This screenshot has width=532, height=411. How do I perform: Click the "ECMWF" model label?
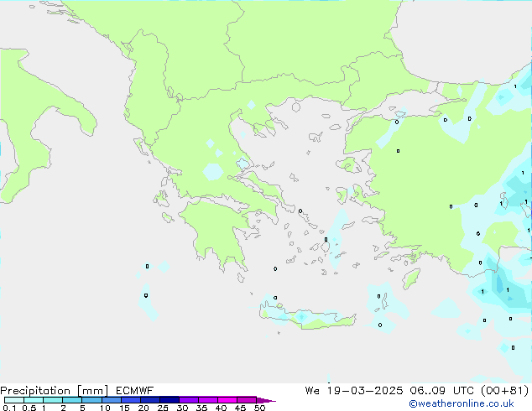(x=135, y=391)
